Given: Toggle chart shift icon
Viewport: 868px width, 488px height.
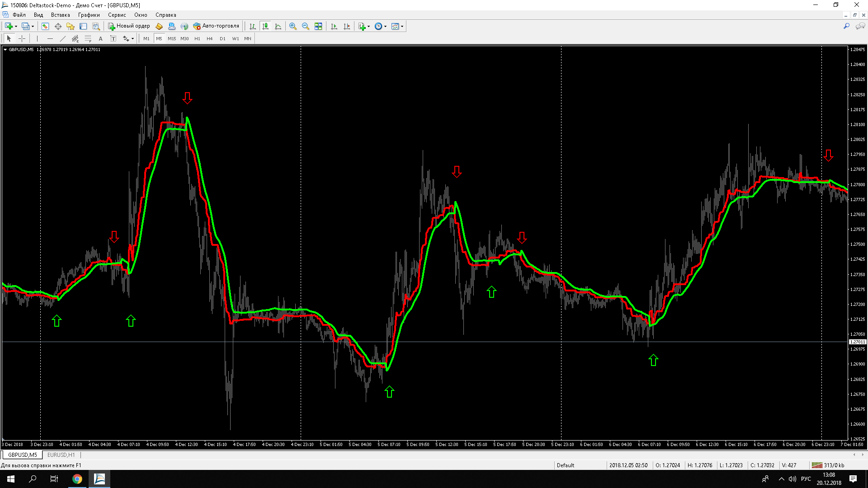Looking at the screenshot, I should [x=347, y=26].
